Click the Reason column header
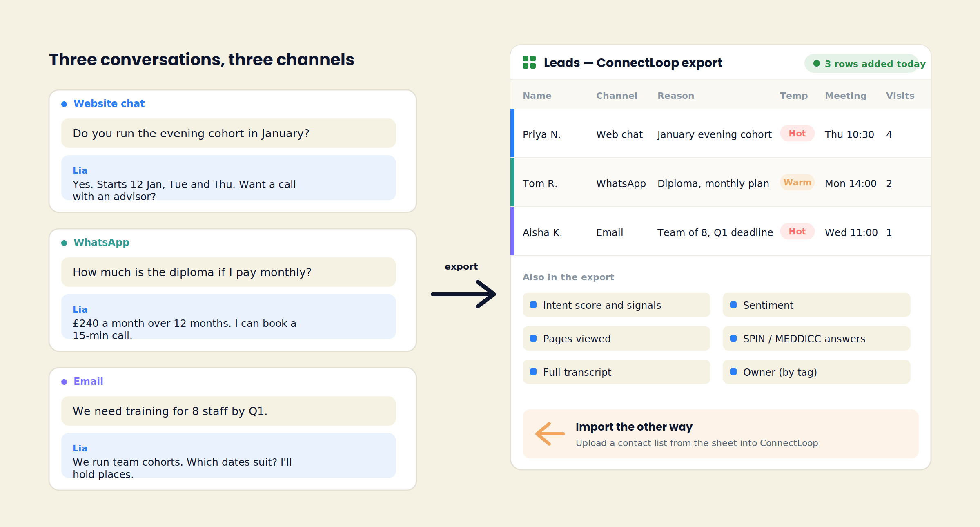This screenshot has height=527, width=980. 676,96
